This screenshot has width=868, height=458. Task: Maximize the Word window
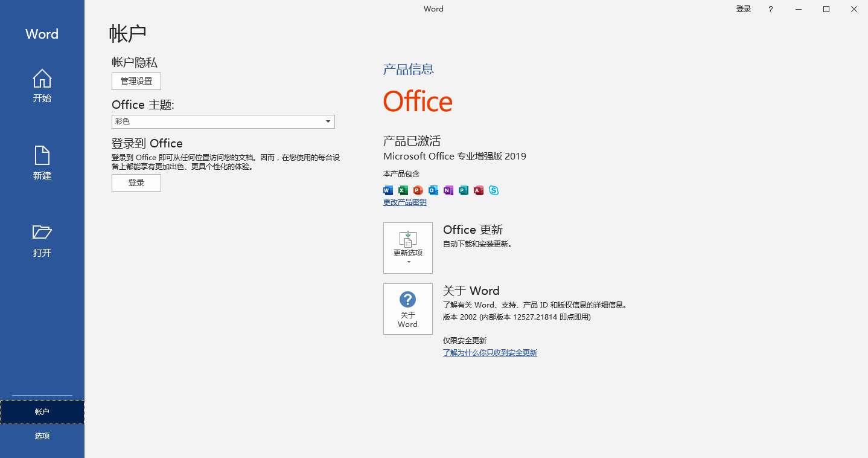click(826, 9)
